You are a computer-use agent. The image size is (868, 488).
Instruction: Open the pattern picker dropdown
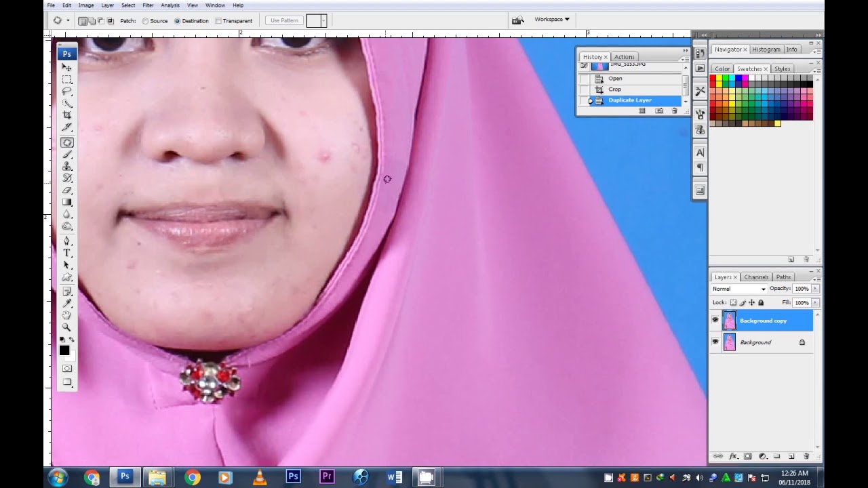point(323,21)
